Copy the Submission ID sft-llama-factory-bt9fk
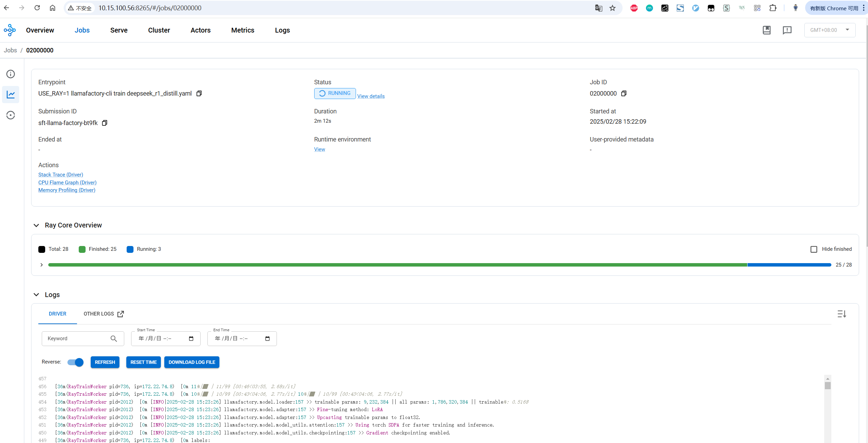868x443 pixels. [x=105, y=123]
